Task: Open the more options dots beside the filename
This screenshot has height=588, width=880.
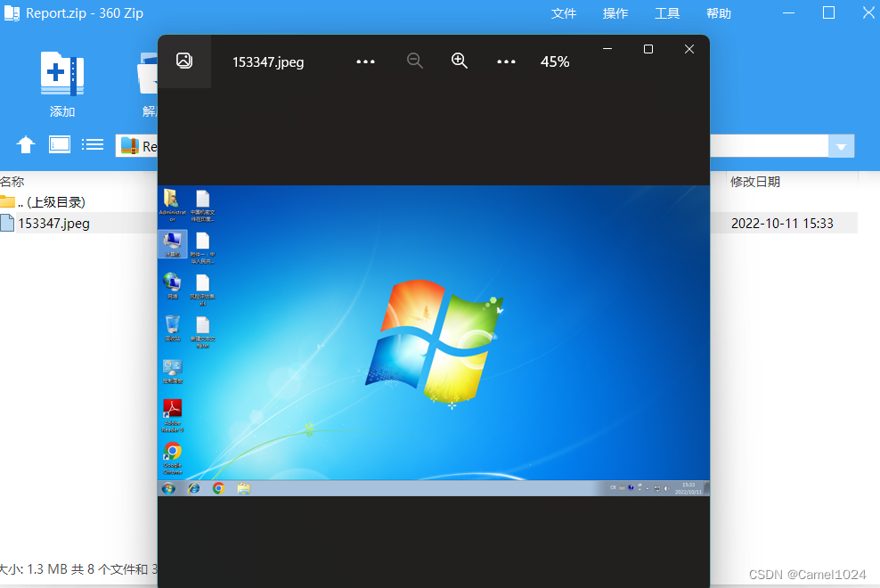Action: point(365,61)
